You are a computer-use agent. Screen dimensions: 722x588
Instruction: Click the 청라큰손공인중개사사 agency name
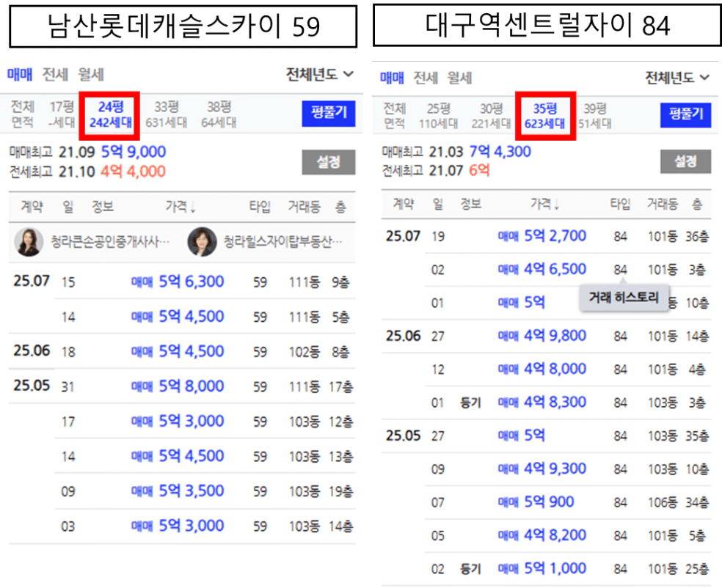pyautogui.click(x=110, y=241)
